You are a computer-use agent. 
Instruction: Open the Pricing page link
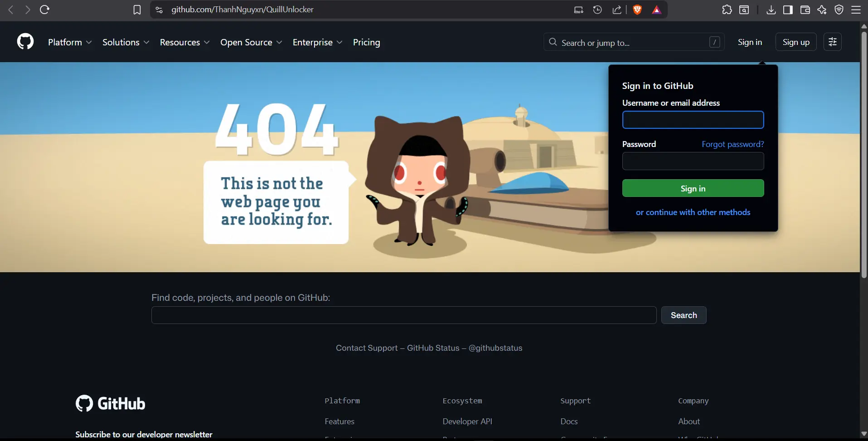[366, 42]
